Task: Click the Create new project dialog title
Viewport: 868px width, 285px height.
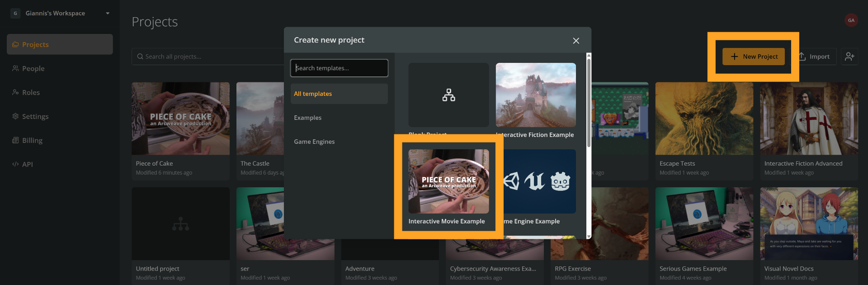Action: click(329, 40)
